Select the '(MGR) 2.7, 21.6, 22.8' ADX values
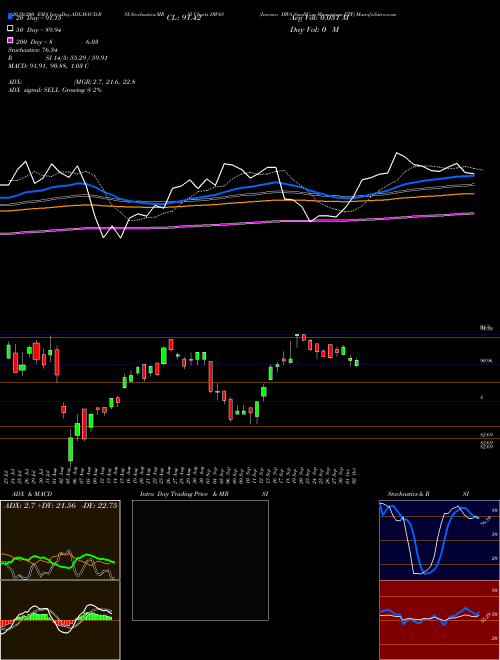500x660 pixels. pos(104,82)
